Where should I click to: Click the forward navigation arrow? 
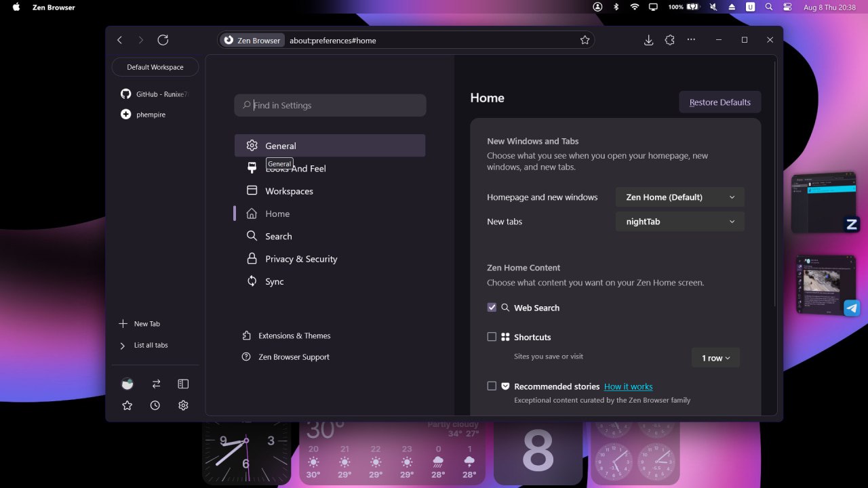pyautogui.click(x=141, y=40)
